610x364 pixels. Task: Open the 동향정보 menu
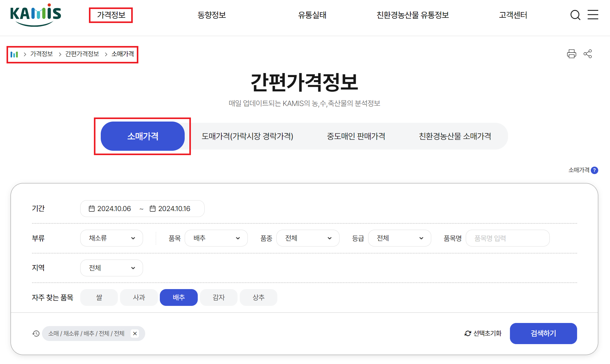pos(211,15)
